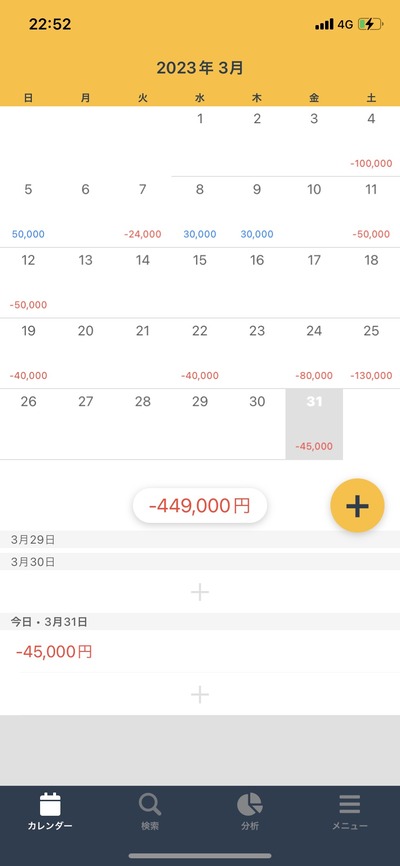Tap the -449,000円 monthly total pill

pyautogui.click(x=200, y=505)
